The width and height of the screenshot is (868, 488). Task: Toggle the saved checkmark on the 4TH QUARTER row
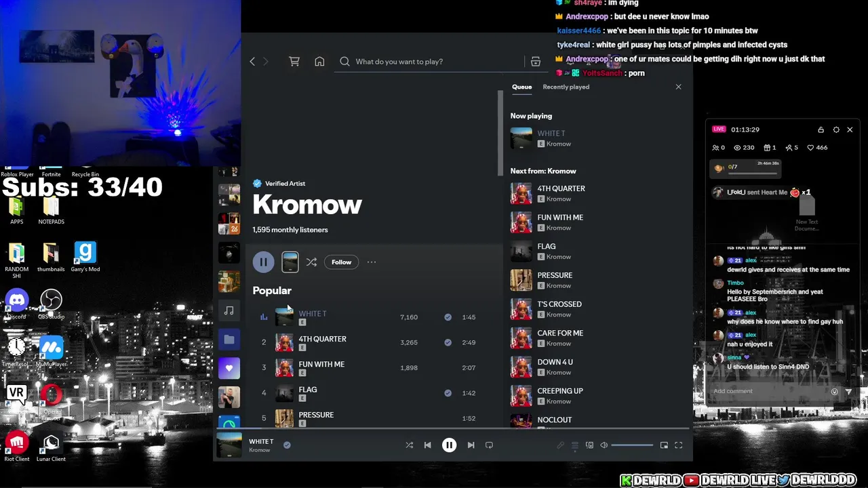tap(448, 342)
